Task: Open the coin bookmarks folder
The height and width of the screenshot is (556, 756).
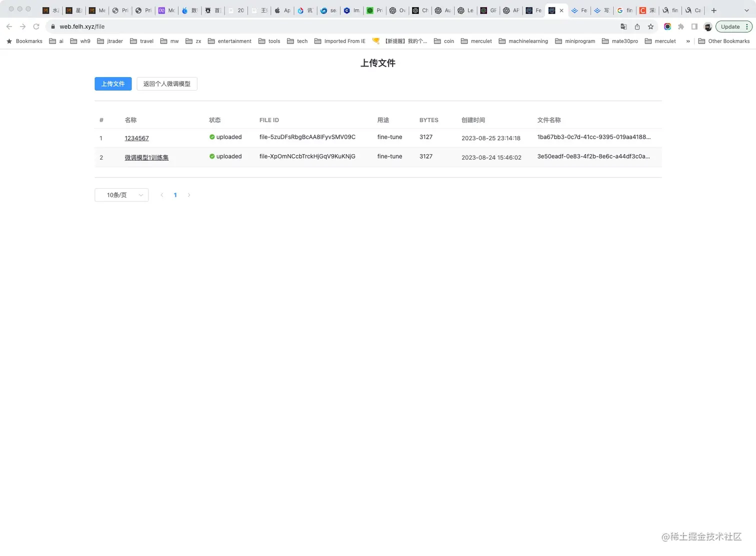Action: [444, 41]
